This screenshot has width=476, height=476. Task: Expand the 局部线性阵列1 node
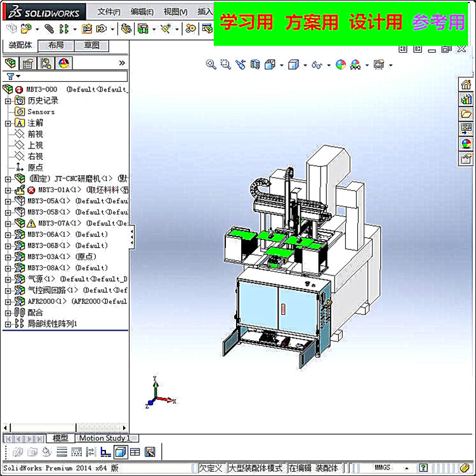[x=8, y=324]
